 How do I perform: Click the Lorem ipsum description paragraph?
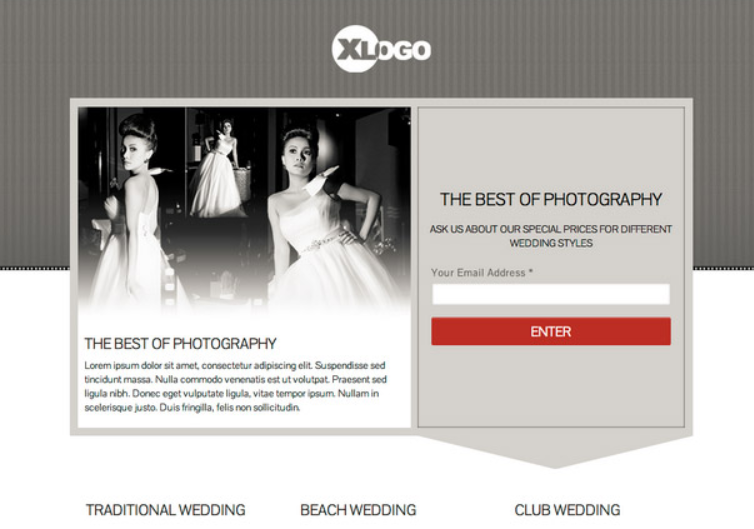point(235,386)
